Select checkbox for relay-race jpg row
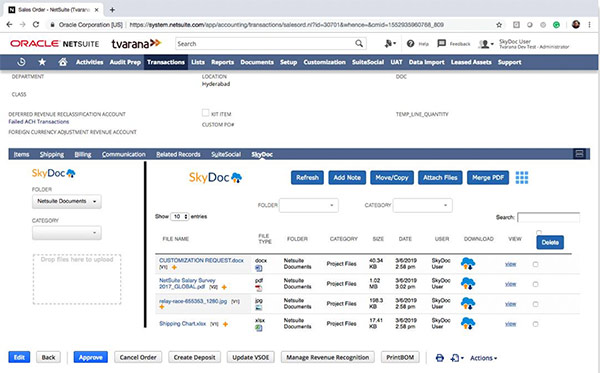 (535, 304)
